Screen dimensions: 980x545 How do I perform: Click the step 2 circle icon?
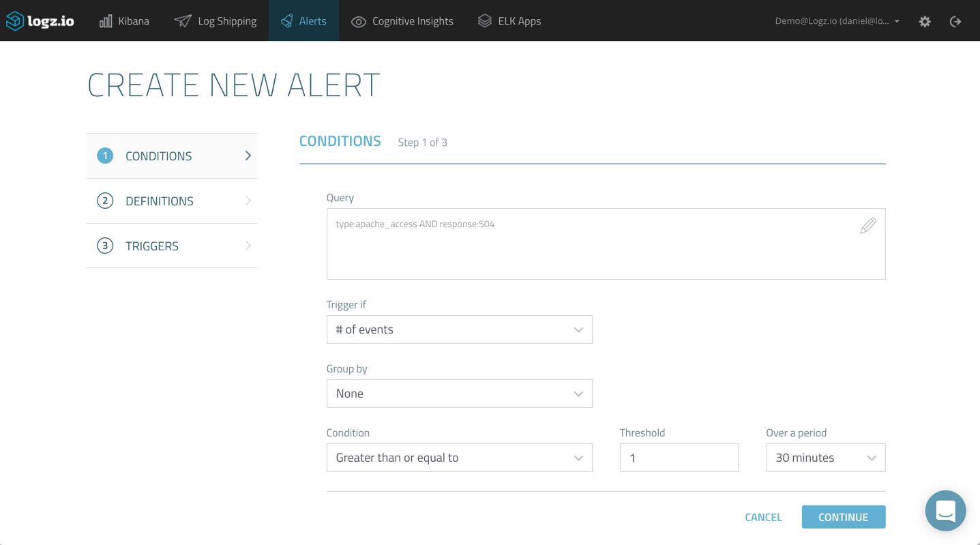tap(105, 201)
